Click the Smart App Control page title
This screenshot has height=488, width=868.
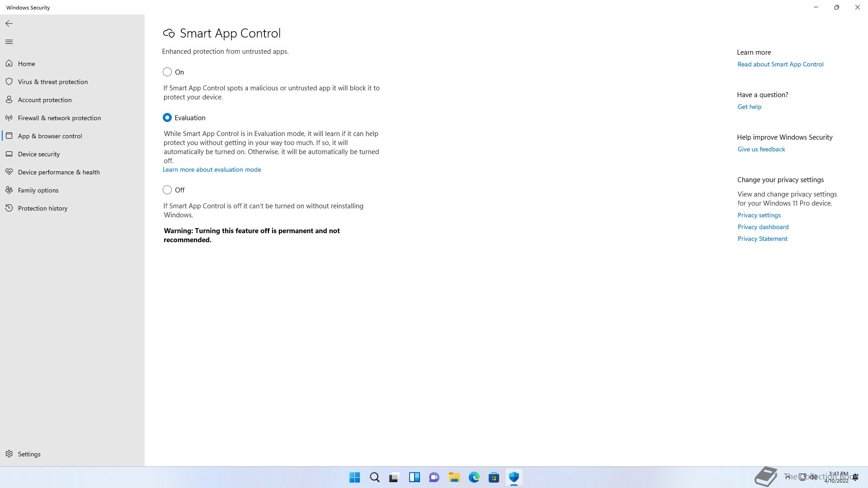click(230, 33)
